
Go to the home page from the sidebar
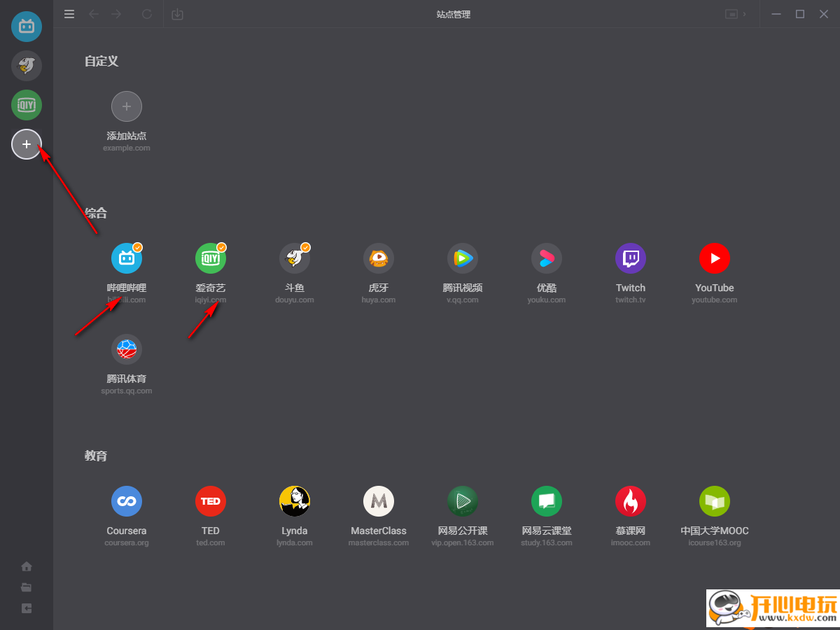[27, 566]
